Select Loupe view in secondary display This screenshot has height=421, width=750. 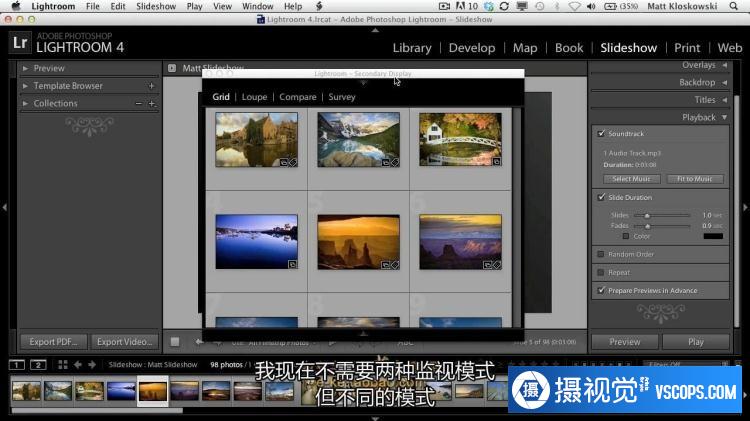click(254, 97)
